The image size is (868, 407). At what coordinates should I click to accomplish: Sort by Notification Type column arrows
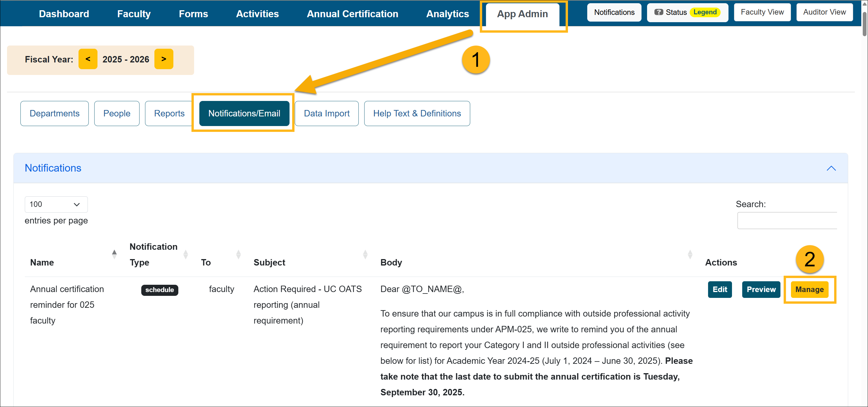tap(185, 254)
